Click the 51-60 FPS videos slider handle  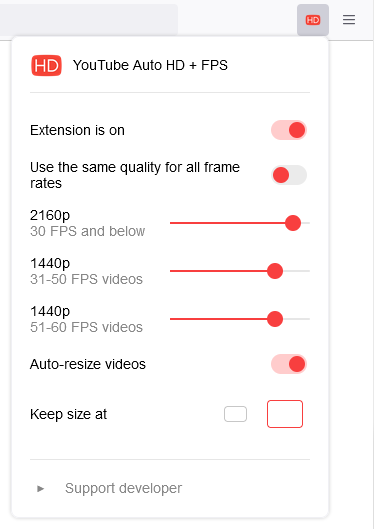(x=275, y=319)
